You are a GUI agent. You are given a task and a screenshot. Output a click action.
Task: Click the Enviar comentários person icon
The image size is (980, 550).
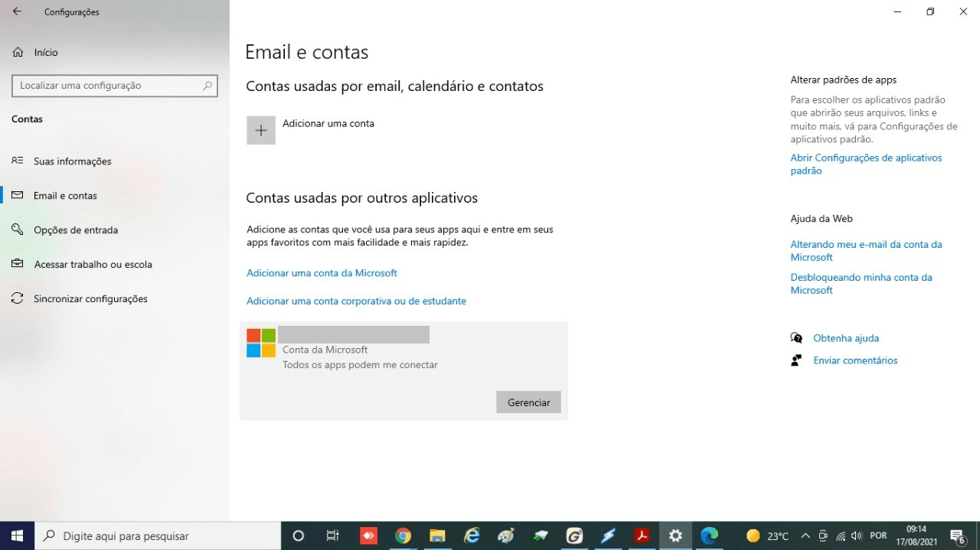[796, 360]
